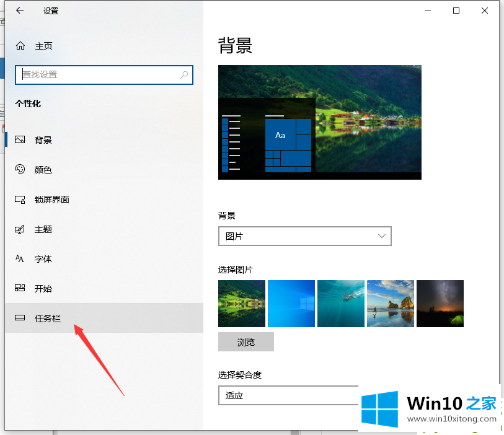Select the blue Windows logo wallpaper

coord(291,304)
